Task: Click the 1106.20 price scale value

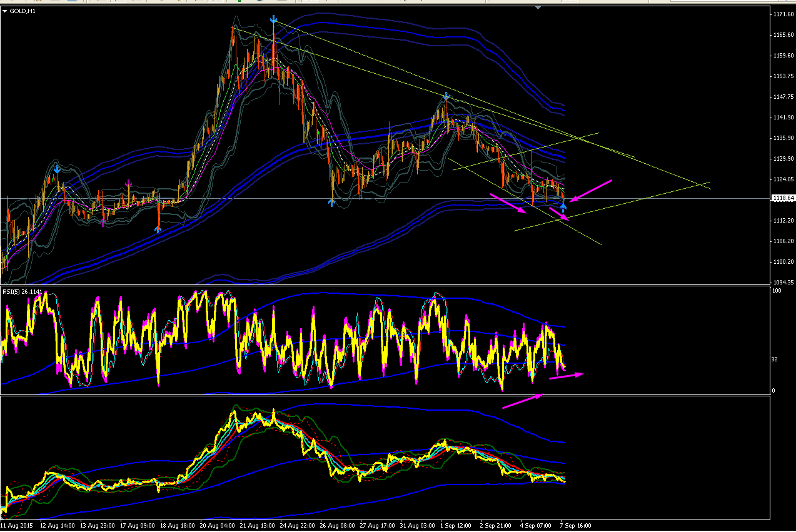Action: click(x=783, y=241)
